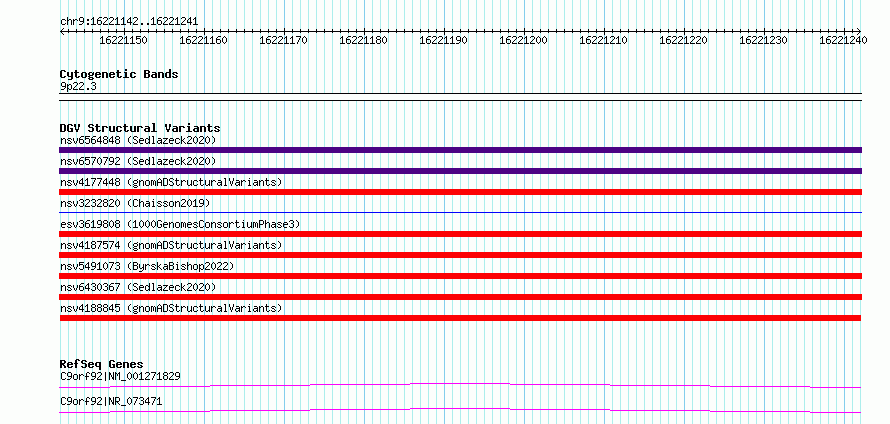Open variant esv3619808 1000Genomes label
890x424 pixels.
(180, 224)
